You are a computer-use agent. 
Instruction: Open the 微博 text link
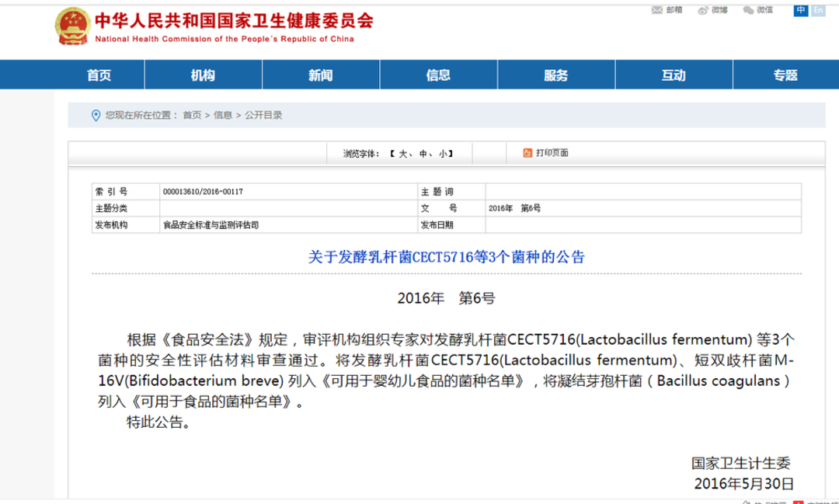[719, 10]
